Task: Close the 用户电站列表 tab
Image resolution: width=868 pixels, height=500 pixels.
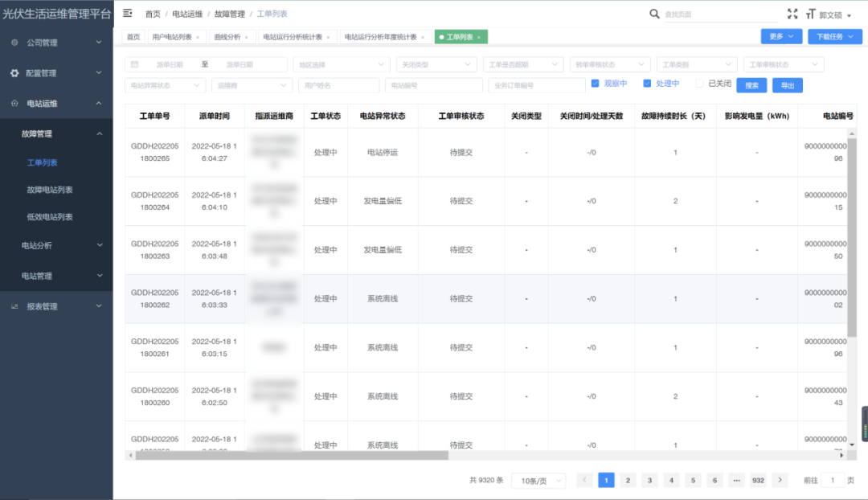Action: coord(198,37)
